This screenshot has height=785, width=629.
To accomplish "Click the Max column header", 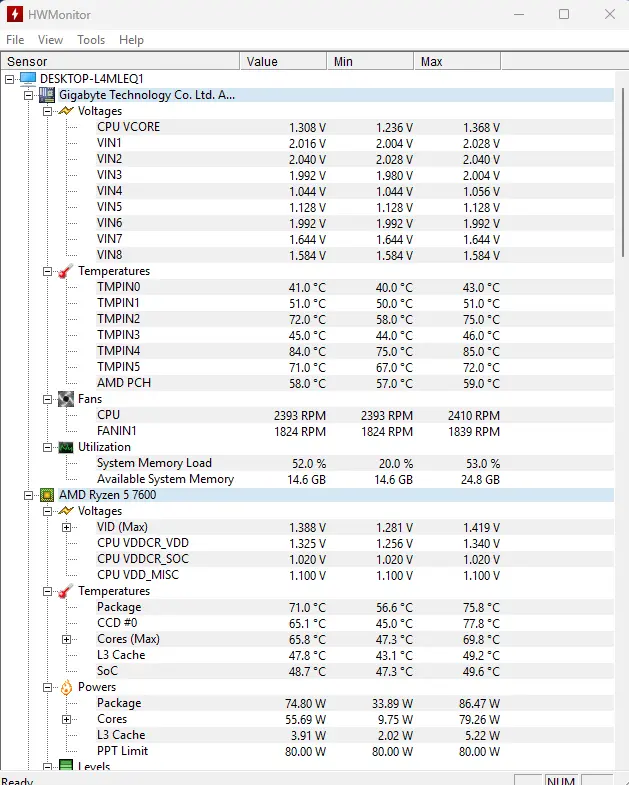I will (x=457, y=61).
